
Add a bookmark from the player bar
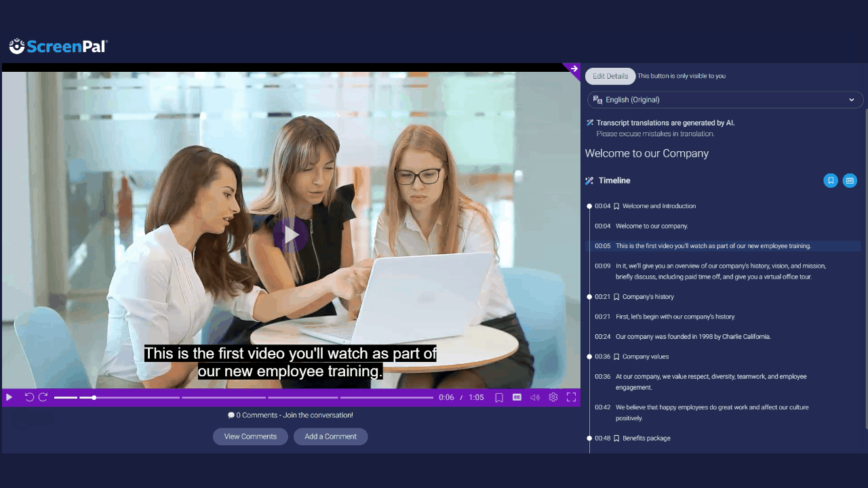tap(499, 397)
